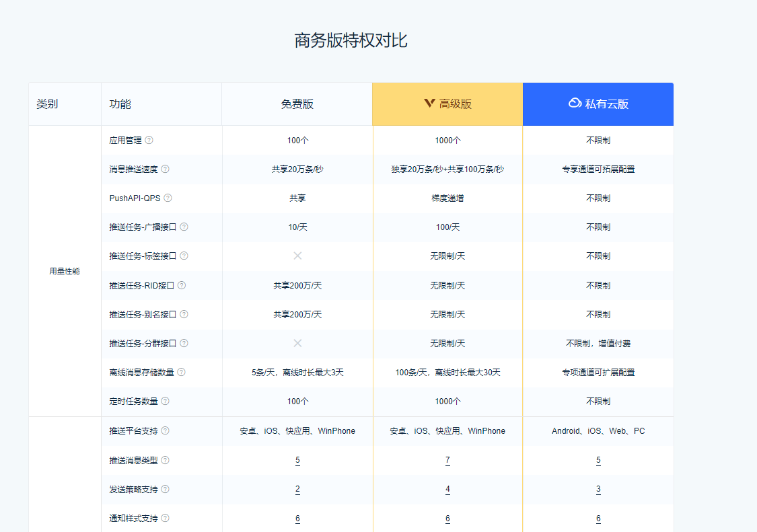Open 通知样式支持 count 6 in 免费版
757x532 pixels.
297,518
